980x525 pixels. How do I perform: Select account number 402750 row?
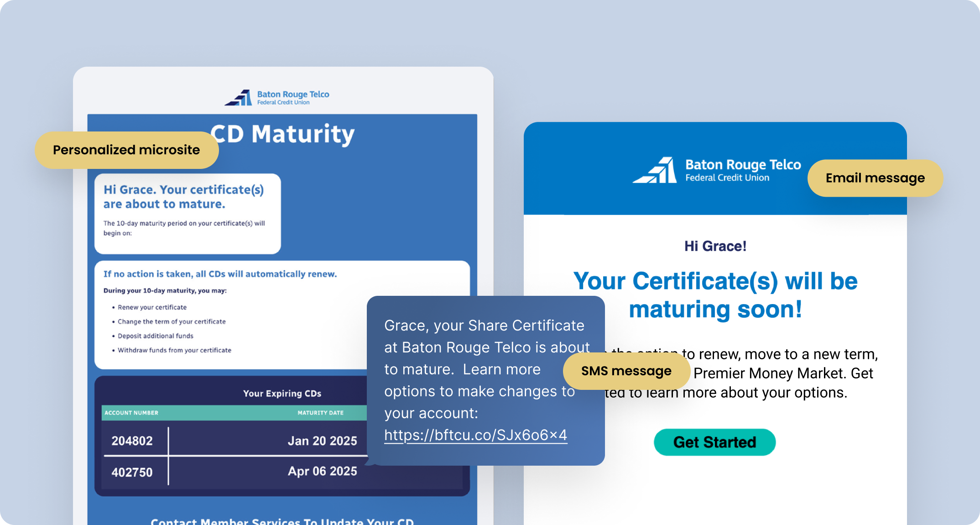(132, 472)
